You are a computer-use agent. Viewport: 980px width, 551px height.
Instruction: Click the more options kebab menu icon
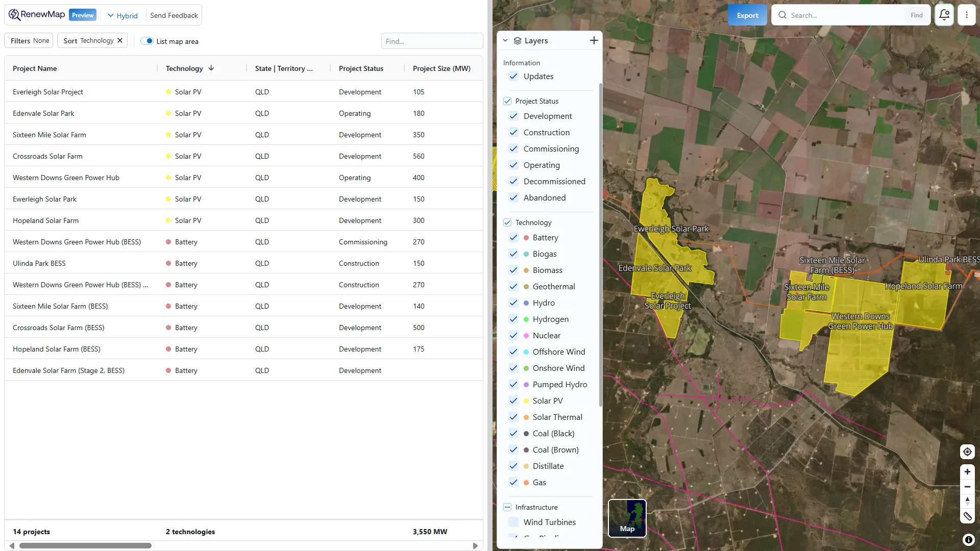point(968,15)
